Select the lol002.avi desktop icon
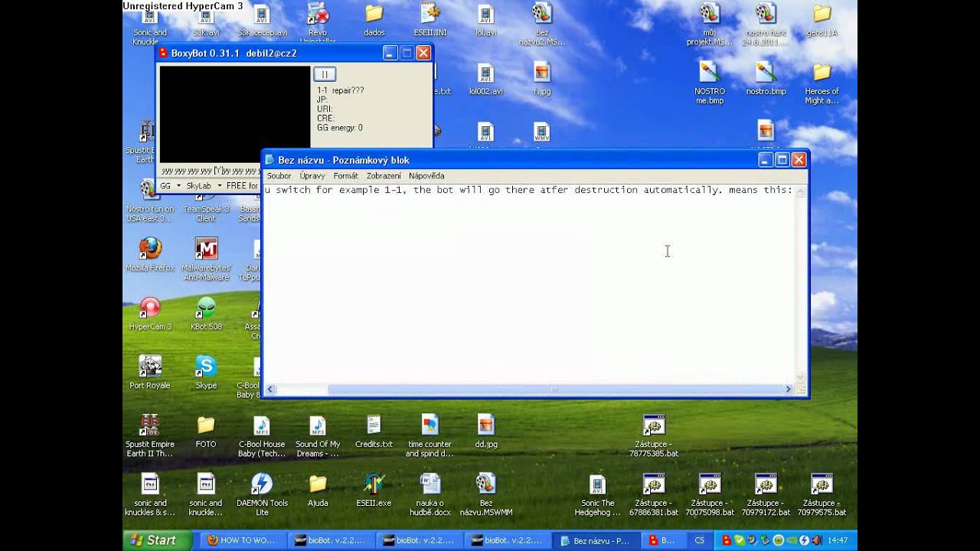The image size is (980, 551). (x=485, y=78)
